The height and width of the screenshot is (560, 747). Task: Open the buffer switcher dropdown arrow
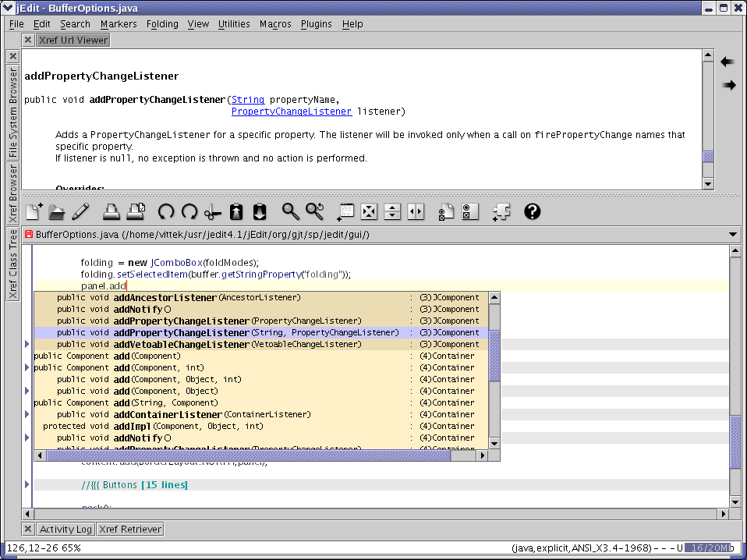[x=733, y=234]
